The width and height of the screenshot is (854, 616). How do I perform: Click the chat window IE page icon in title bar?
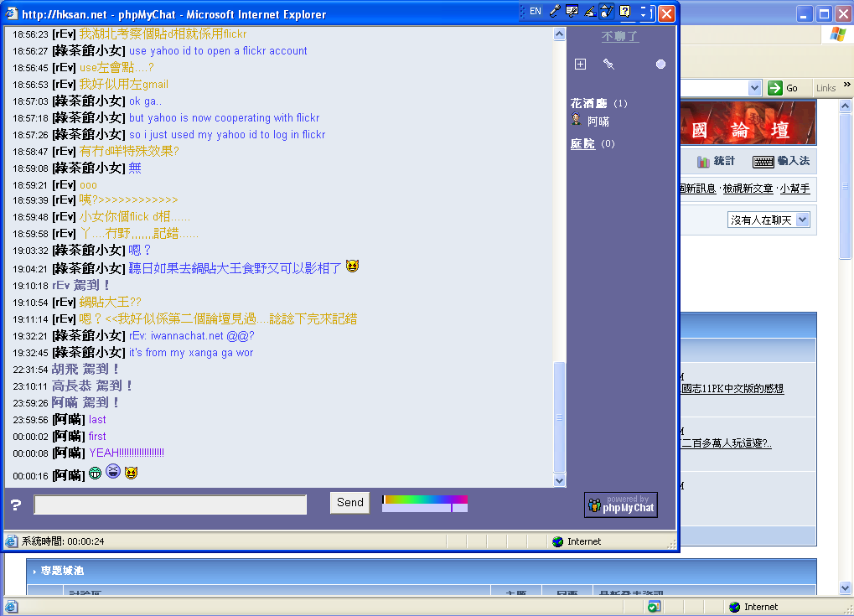coord(12,13)
